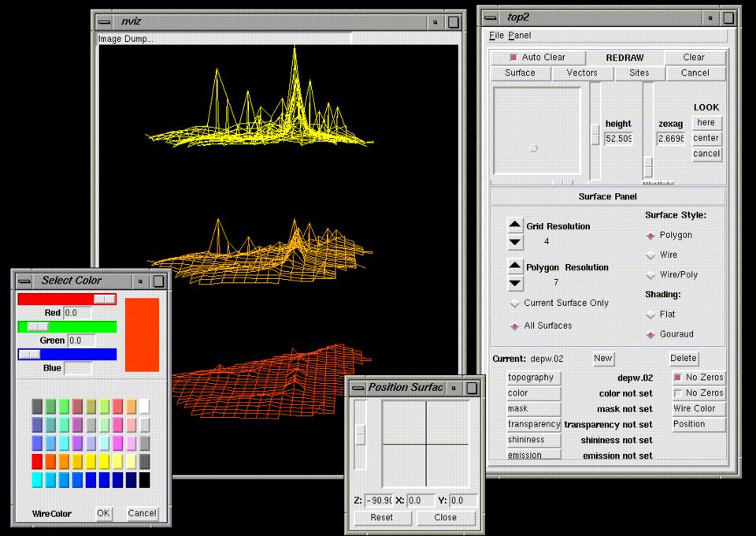Open the Position Surface window menu icon
This screenshot has height=536, width=756.
(x=357, y=388)
